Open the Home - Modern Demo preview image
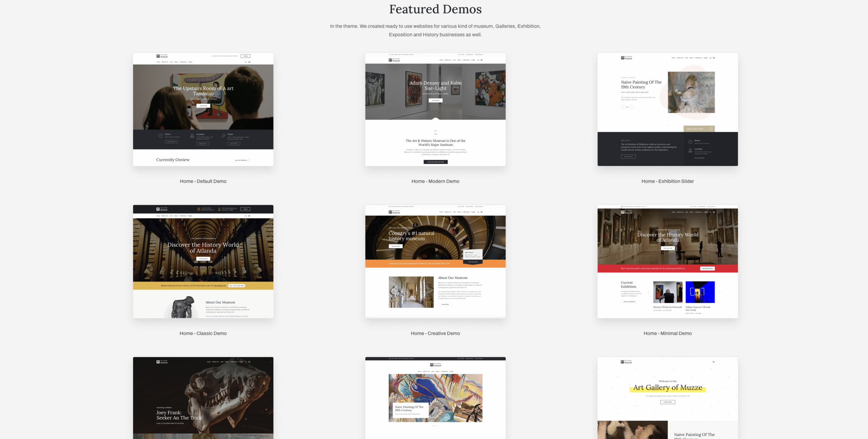 tap(435, 109)
